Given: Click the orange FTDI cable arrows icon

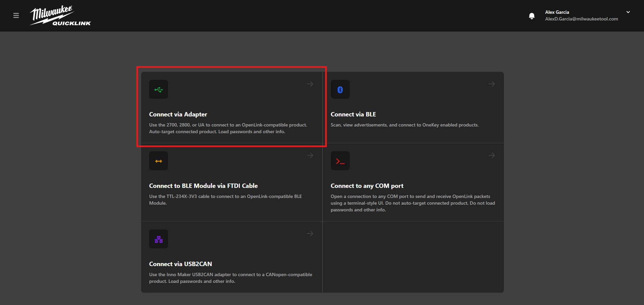Looking at the screenshot, I should click(x=159, y=161).
